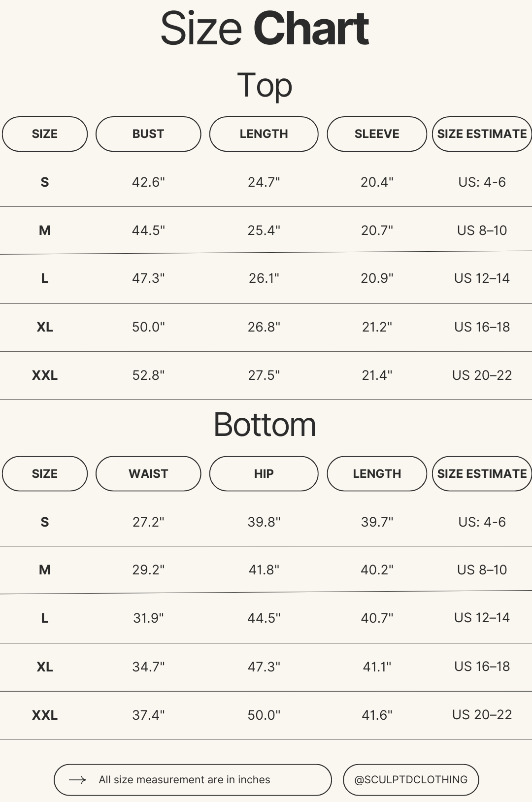Screen dimensions: 532x802
Task: Click the "Bottom" section heading
Action: coord(265,425)
